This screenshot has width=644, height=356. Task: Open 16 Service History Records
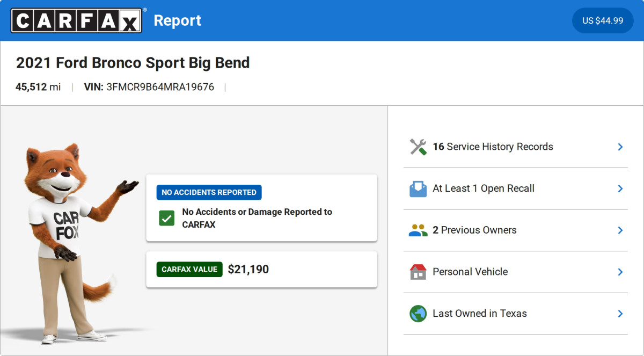coord(516,147)
